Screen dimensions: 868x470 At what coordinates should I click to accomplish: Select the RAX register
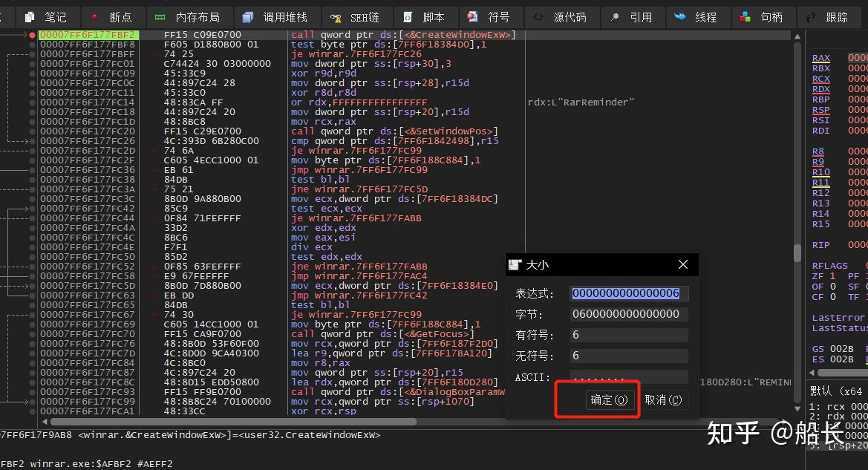coord(821,58)
